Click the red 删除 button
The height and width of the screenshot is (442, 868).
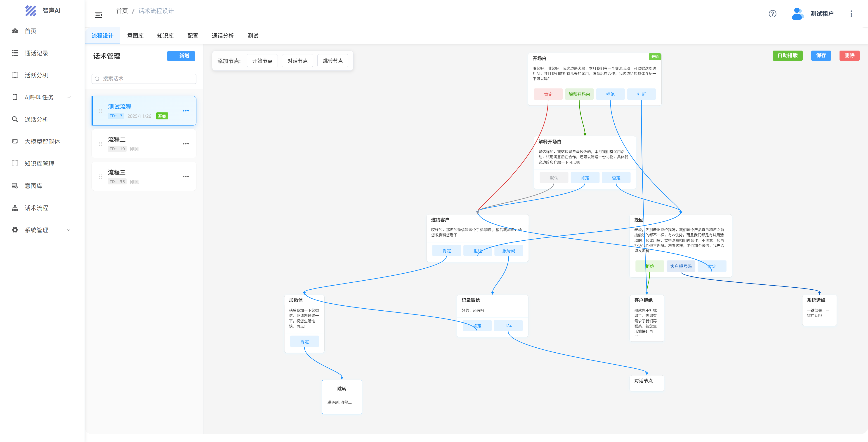[849, 56]
